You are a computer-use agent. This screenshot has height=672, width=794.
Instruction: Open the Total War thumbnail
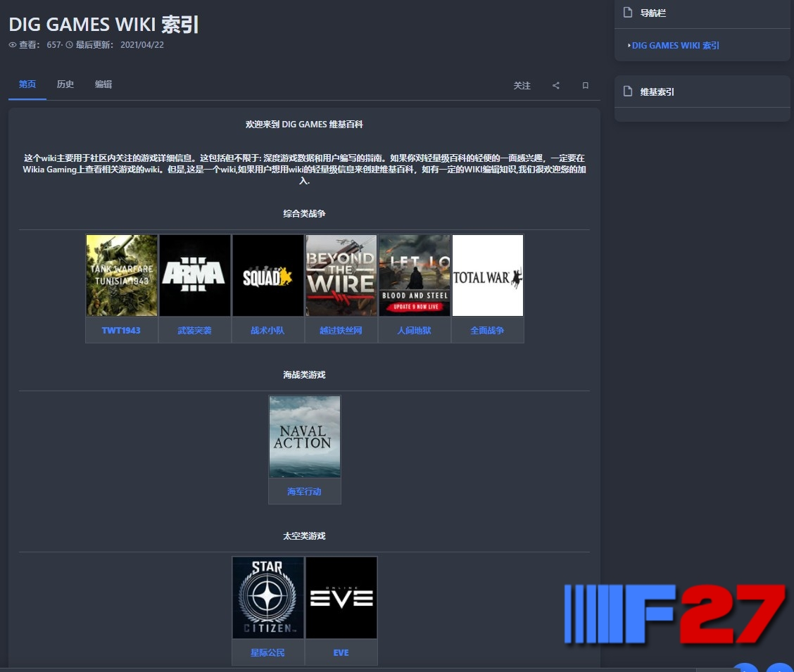pyautogui.click(x=488, y=275)
